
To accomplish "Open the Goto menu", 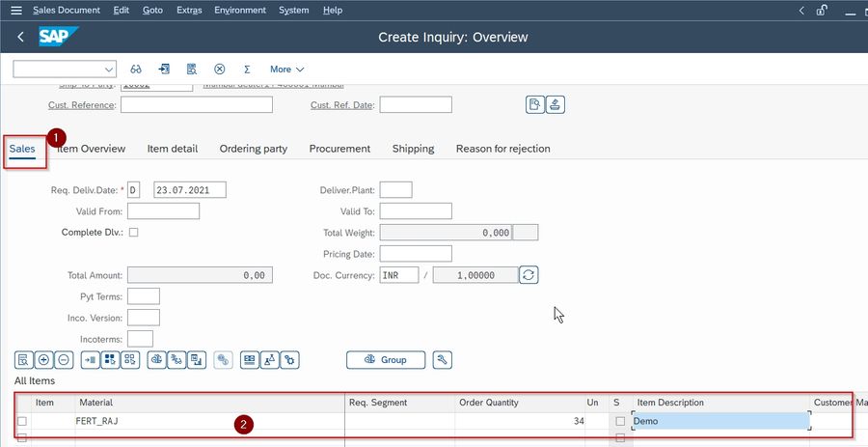I will click(152, 10).
